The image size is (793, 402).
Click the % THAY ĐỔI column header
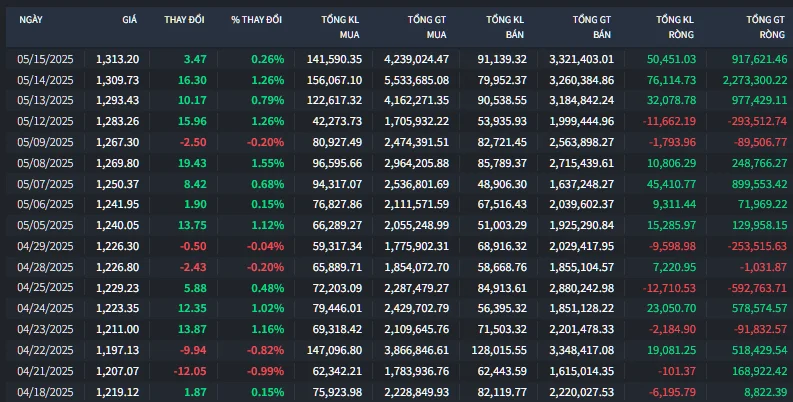pyautogui.click(x=256, y=20)
